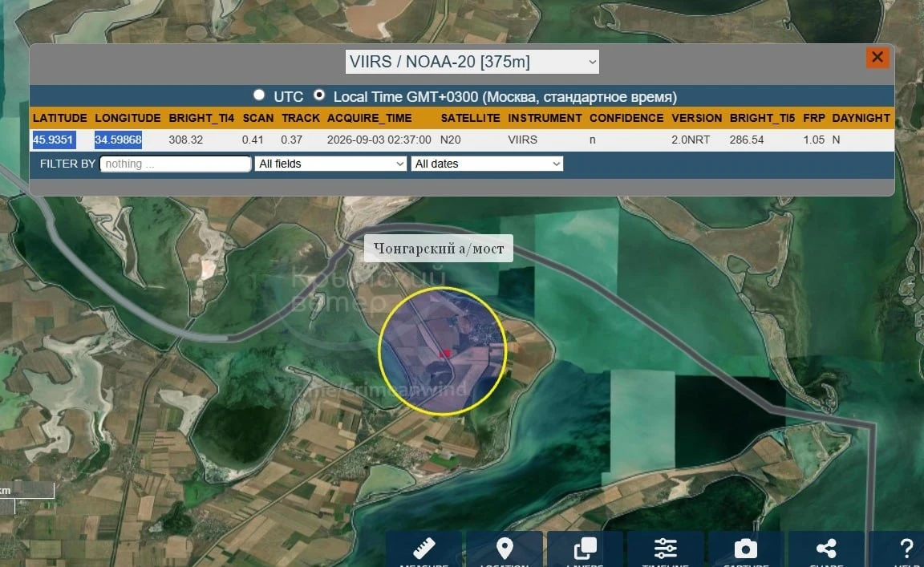Sort by BRIGHT_TI5 column header
Viewport: 924px width, 567px height.
[763, 118]
